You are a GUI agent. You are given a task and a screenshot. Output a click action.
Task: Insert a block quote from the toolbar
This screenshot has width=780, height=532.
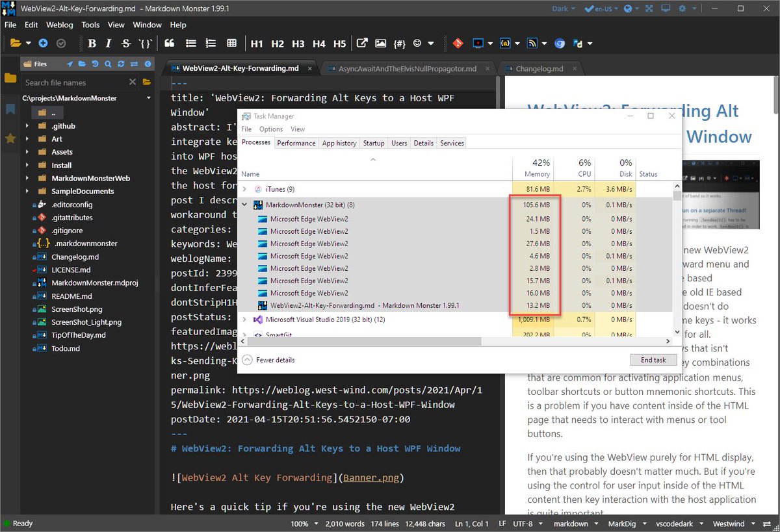click(169, 44)
